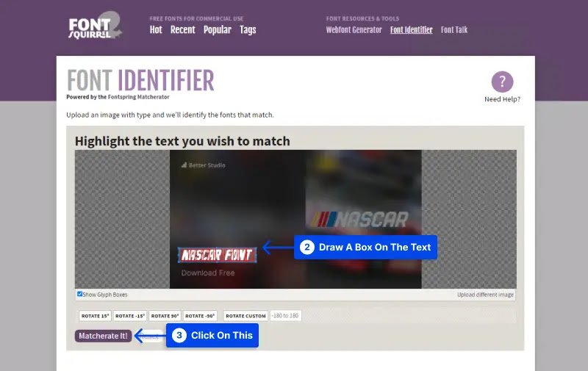Open the Font Identifier link

411,30
